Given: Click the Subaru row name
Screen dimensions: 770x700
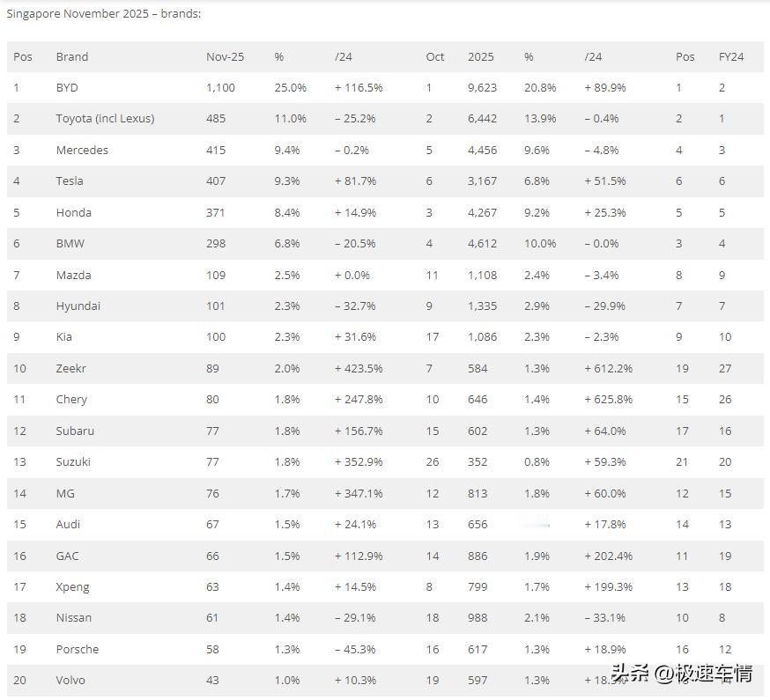Looking at the screenshot, I should [75, 431].
